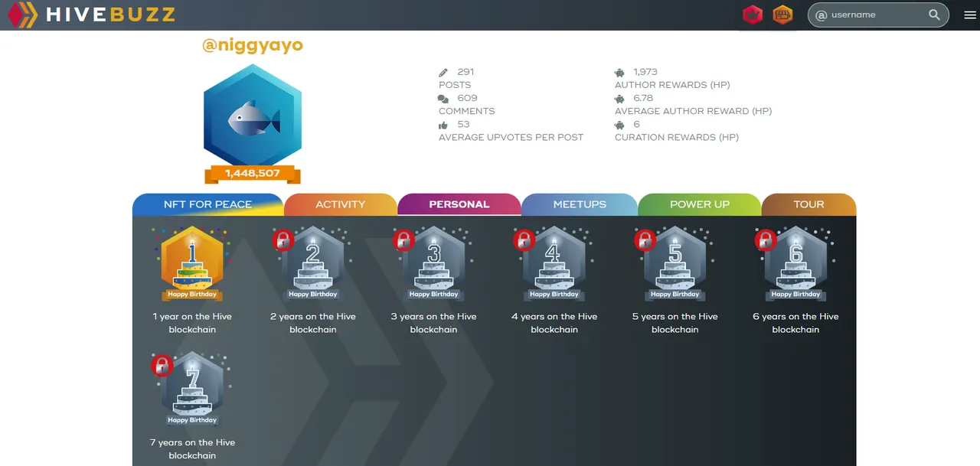Screen dimensions: 980x466
Task: Open the PERSONAL tab
Action: [x=459, y=204]
